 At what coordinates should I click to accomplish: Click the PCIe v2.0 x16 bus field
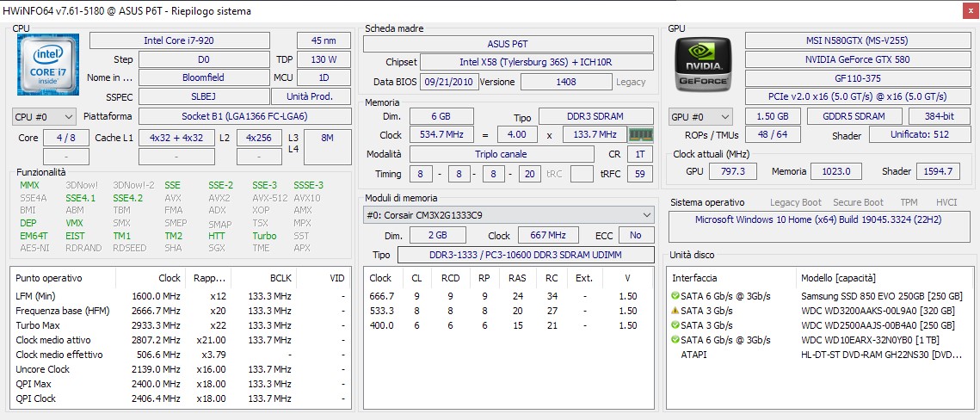(857, 97)
